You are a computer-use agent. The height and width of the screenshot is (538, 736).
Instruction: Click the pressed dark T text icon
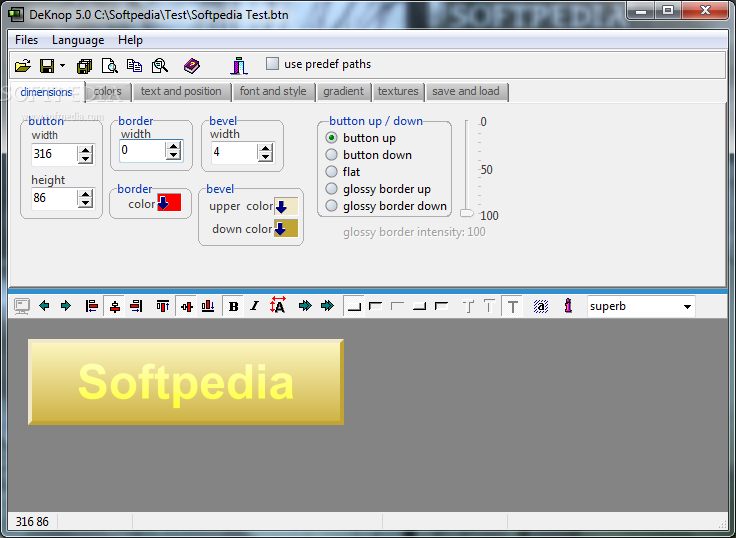513,306
